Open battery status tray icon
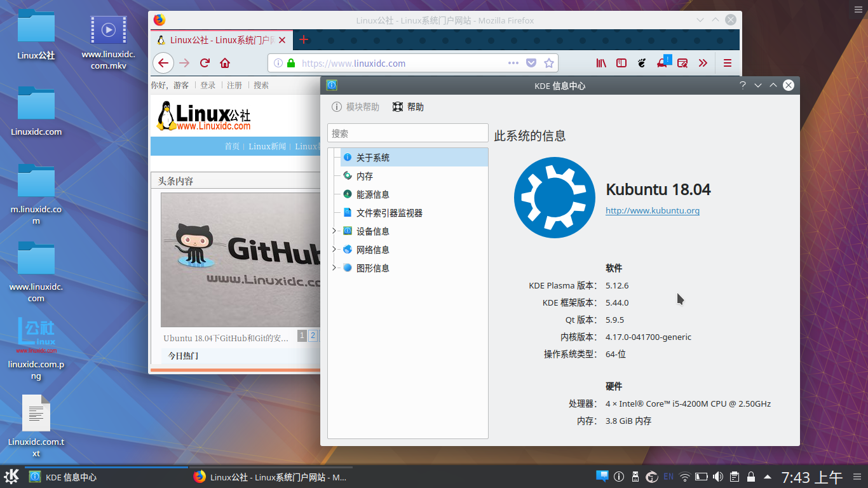The height and width of the screenshot is (488, 868). click(702, 477)
